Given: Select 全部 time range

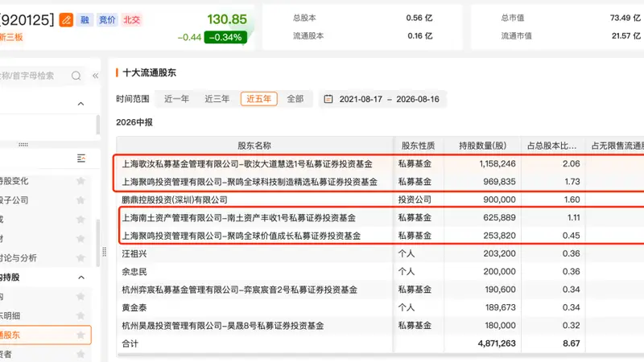Looking at the screenshot, I should click(x=295, y=99).
